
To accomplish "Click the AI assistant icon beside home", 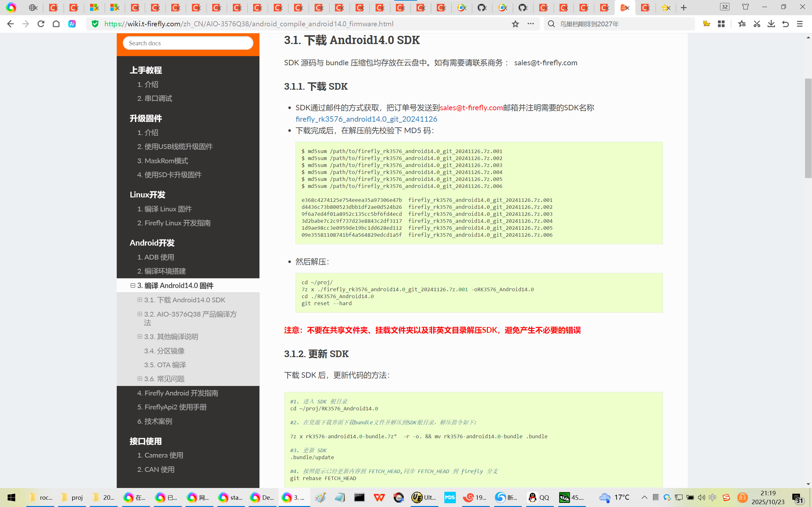I will pos(72,24).
